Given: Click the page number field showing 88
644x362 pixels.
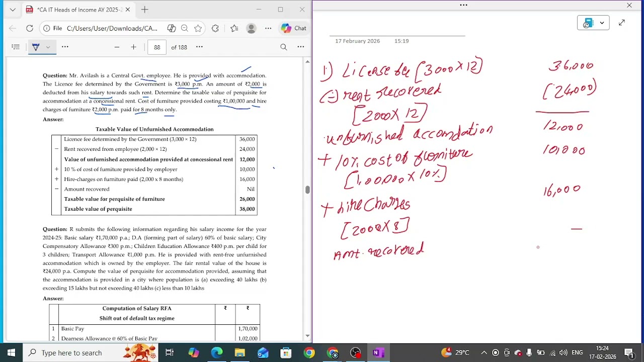Looking at the screenshot, I should coord(157,47).
